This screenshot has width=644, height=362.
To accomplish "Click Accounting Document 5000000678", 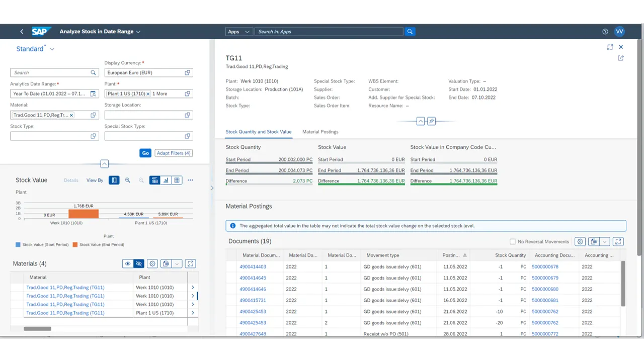I will coord(545,266).
